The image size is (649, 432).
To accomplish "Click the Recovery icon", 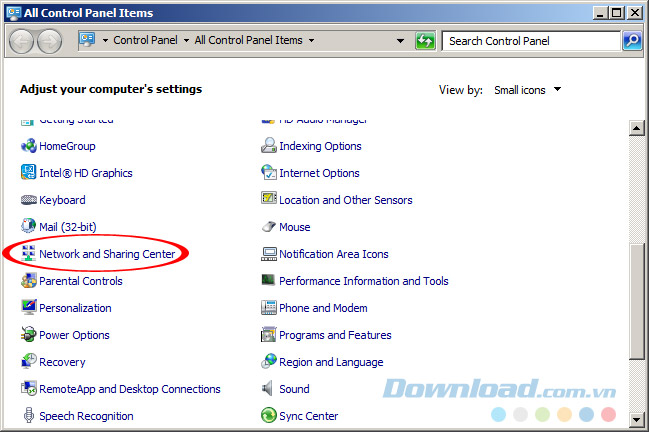I will coord(29,361).
